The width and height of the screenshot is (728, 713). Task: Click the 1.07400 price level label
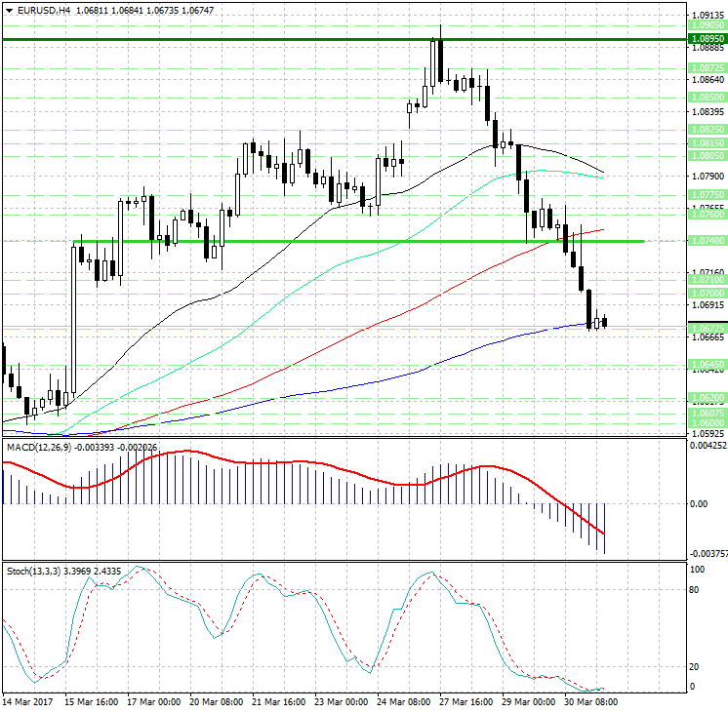[x=708, y=240]
